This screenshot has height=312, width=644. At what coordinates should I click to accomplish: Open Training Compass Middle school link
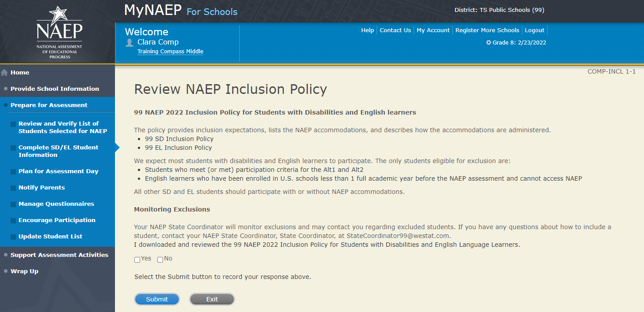[170, 52]
